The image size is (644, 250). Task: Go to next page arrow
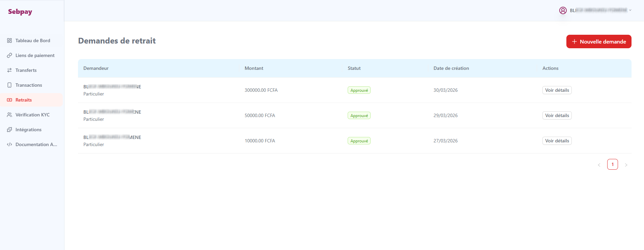pyautogui.click(x=626, y=165)
